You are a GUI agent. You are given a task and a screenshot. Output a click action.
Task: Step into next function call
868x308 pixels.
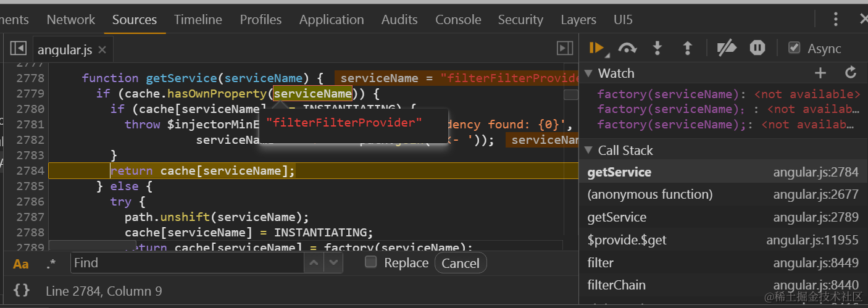click(x=657, y=48)
